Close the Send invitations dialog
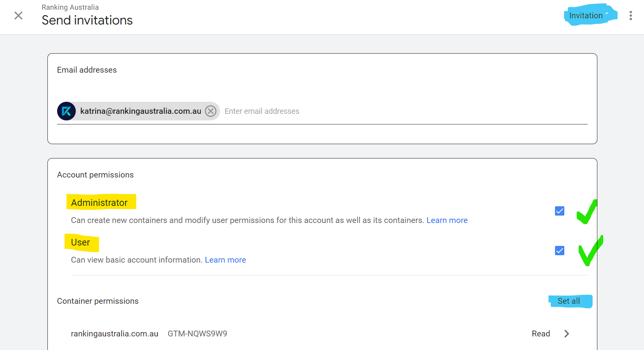The width and height of the screenshot is (644, 350). [18, 16]
